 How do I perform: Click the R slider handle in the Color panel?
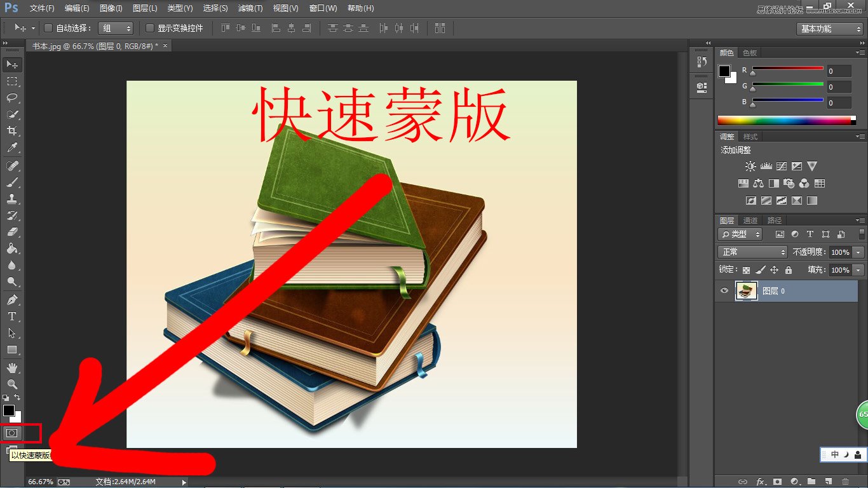click(x=753, y=74)
